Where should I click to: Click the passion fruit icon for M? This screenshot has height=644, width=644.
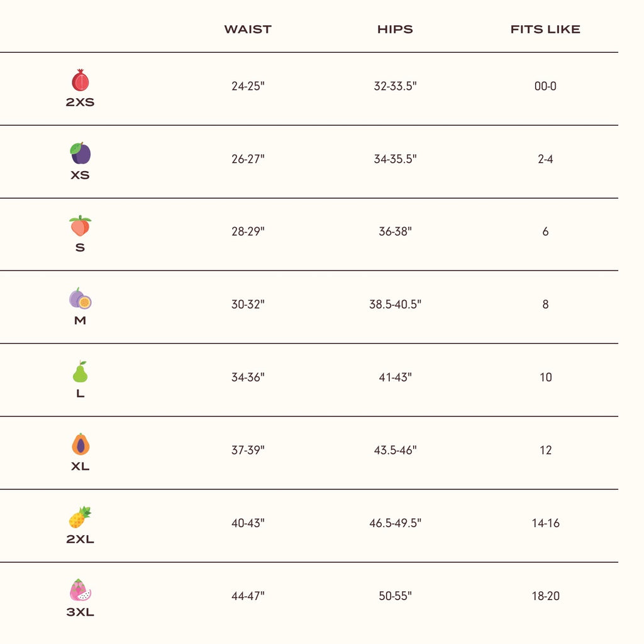80,299
